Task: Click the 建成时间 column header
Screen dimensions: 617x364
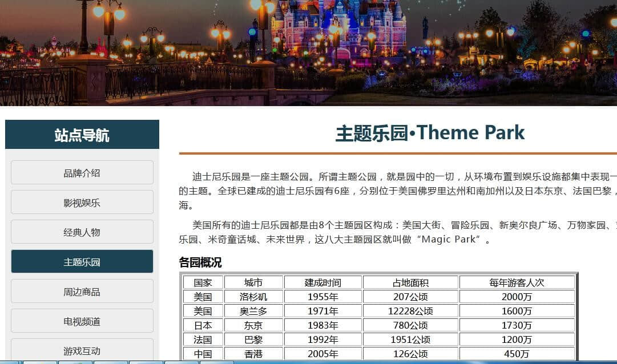Action: pyautogui.click(x=322, y=282)
